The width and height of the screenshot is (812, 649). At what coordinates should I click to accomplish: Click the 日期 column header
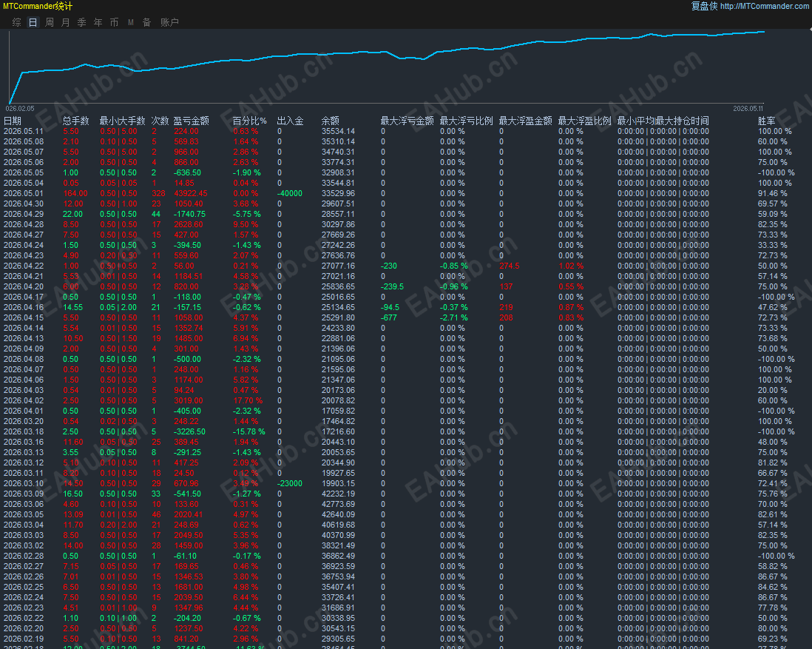[13, 121]
